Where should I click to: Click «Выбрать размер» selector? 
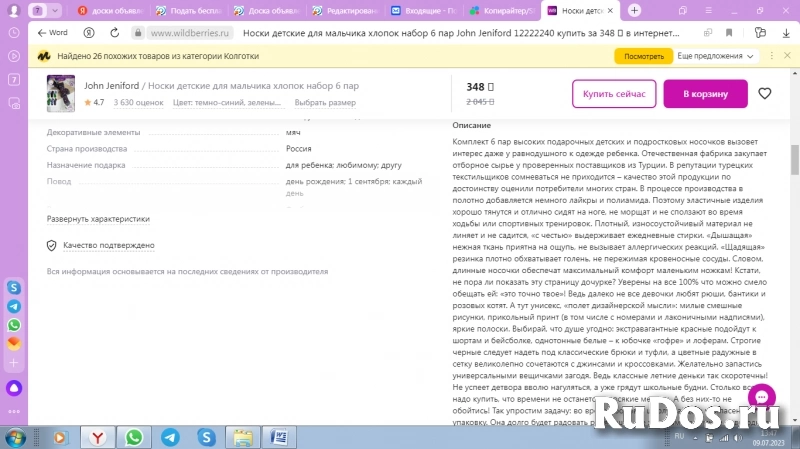click(325, 103)
